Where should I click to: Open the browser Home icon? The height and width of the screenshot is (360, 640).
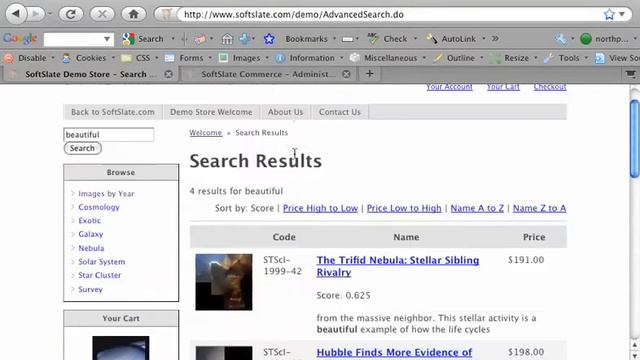[133, 14]
